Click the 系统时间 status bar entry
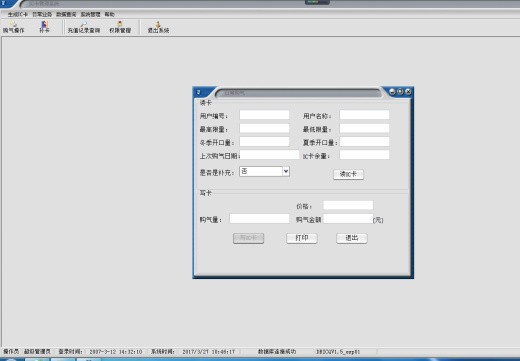 (193, 351)
